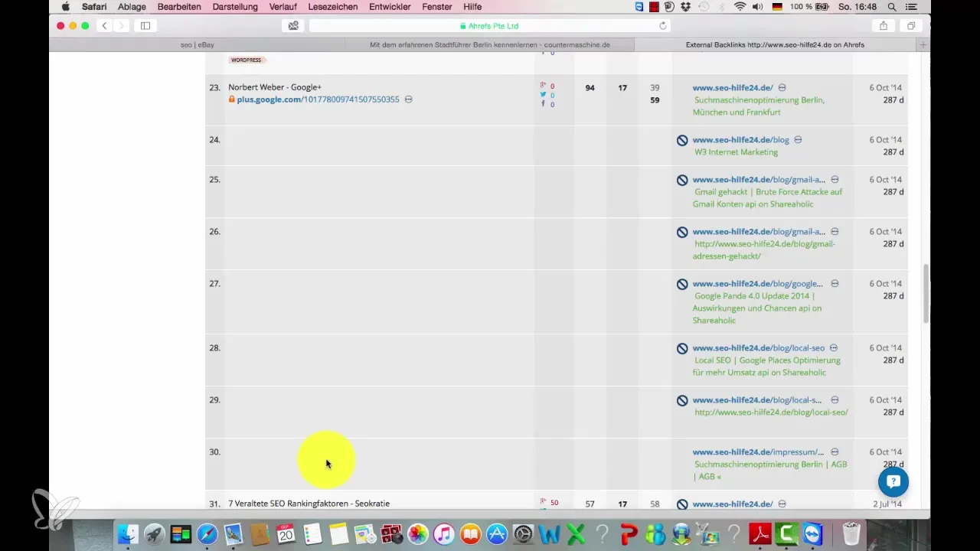Expand options beside blog/gmail-a link in row 26
Screen dimensions: 980x551
835,232
